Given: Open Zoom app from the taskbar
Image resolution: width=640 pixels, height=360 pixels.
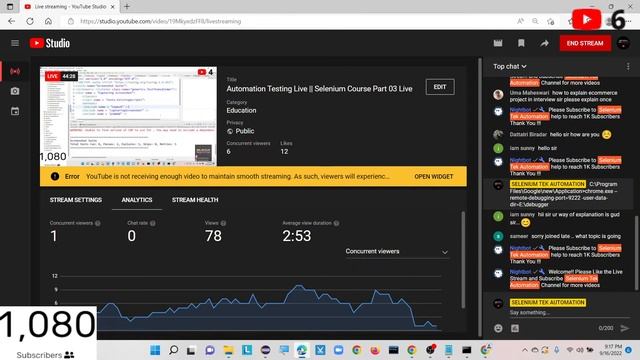Looking at the screenshot, I should [338, 350].
